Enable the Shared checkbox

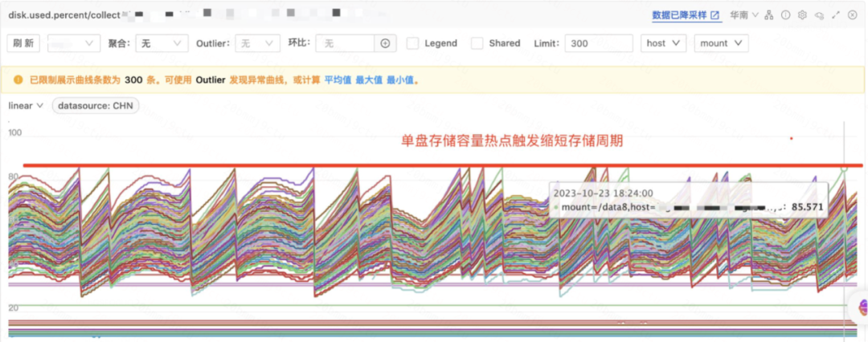[x=477, y=43]
